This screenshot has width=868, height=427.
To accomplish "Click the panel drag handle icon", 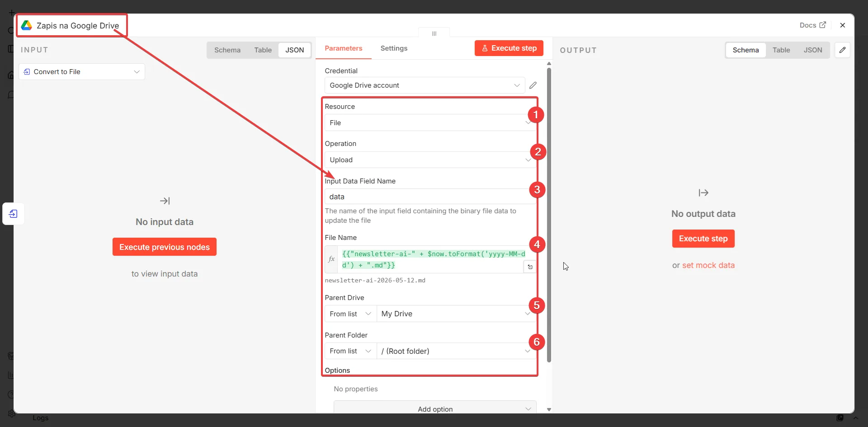I will (x=434, y=33).
